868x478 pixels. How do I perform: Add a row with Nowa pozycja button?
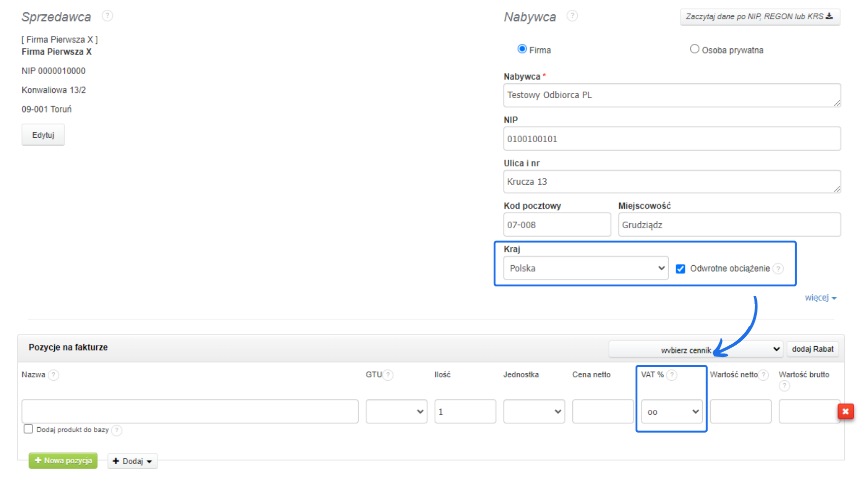click(63, 461)
